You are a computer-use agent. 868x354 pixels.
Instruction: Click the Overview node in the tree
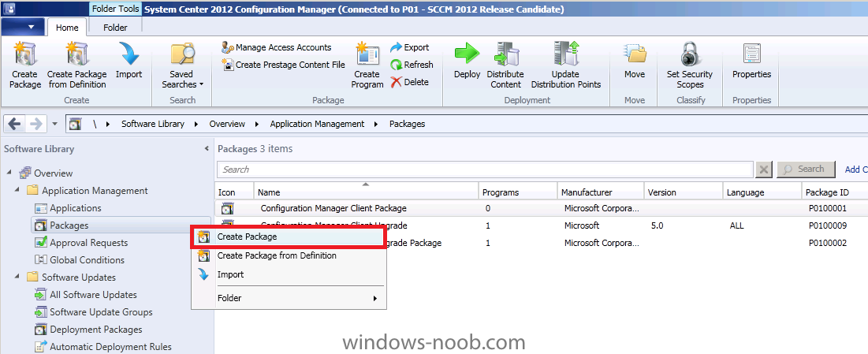pos(46,173)
